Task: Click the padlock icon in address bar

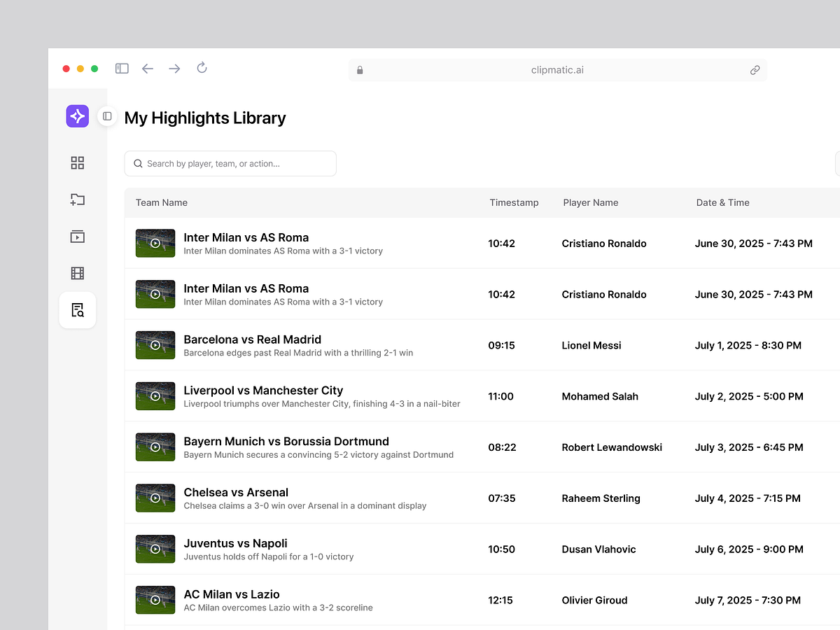Action: (360, 70)
